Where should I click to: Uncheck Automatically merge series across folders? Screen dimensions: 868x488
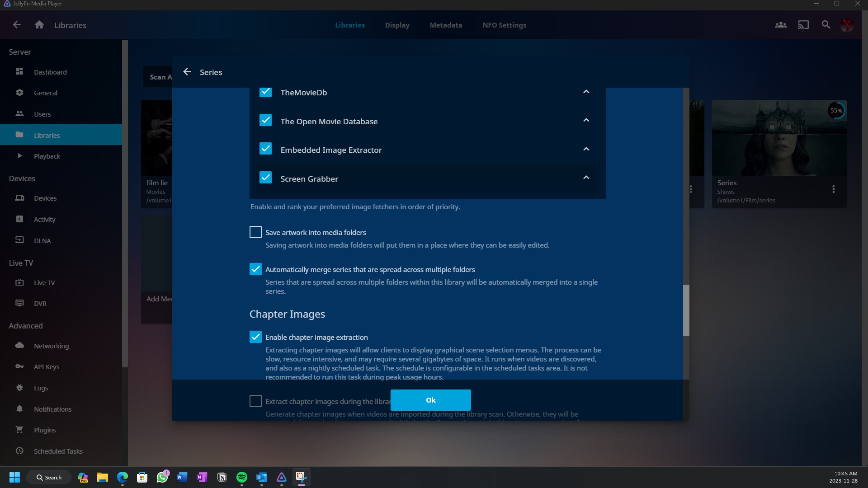[255, 269]
